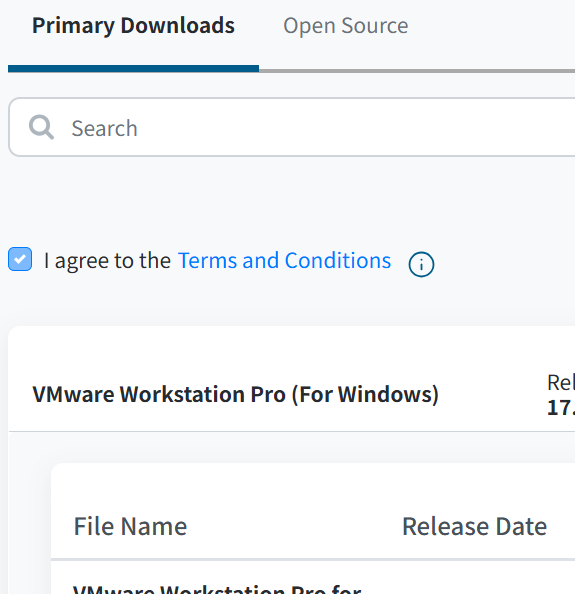Screen dimensions: 575x594
Task: Open the Terms and Conditions info icon
Action: [421, 264]
